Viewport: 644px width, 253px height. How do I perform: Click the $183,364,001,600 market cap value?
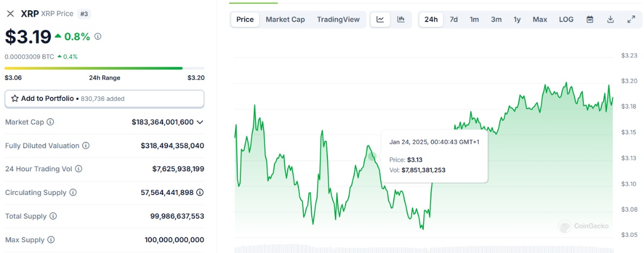point(163,122)
